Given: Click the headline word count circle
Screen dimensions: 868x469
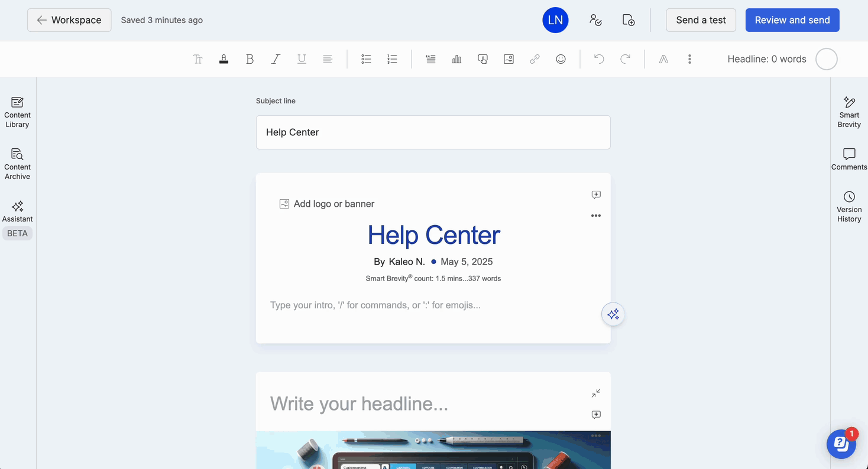Looking at the screenshot, I should tap(826, 59).
